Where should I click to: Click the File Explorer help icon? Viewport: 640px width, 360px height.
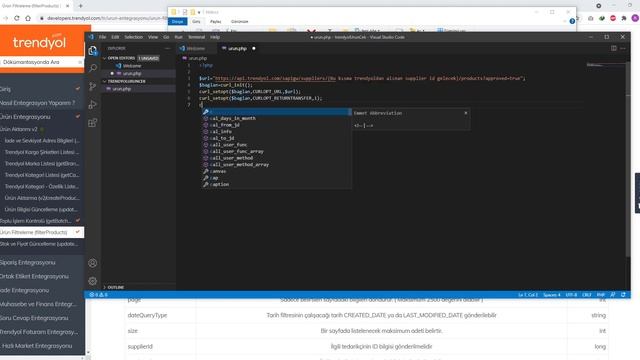click(x=572, y=21)
